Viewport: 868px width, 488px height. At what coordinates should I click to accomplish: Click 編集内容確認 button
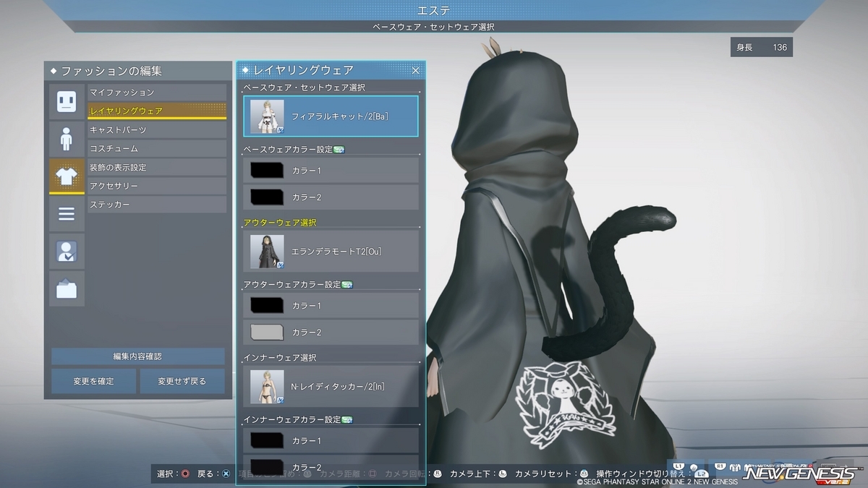138,356
